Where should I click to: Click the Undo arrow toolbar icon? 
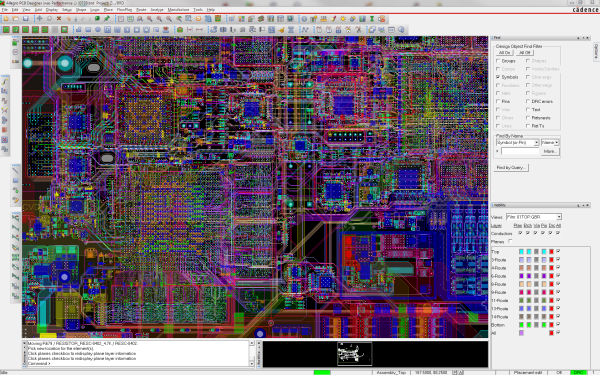click(x=69, y=18)
